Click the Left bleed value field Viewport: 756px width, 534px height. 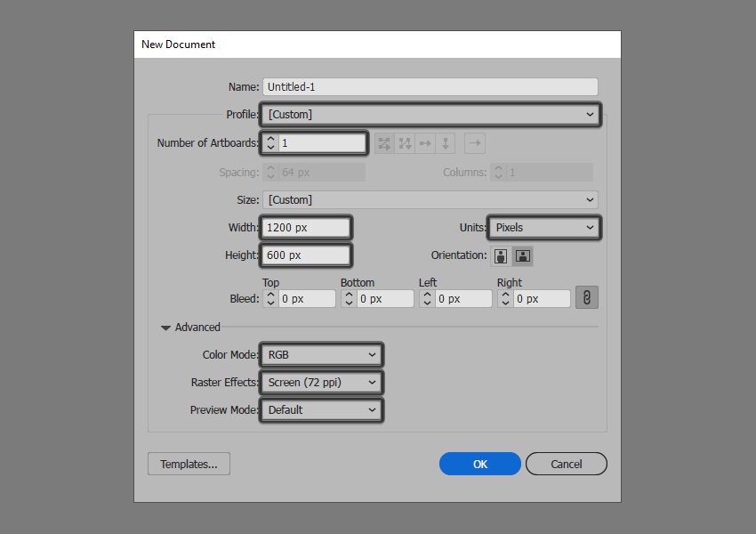463,299
